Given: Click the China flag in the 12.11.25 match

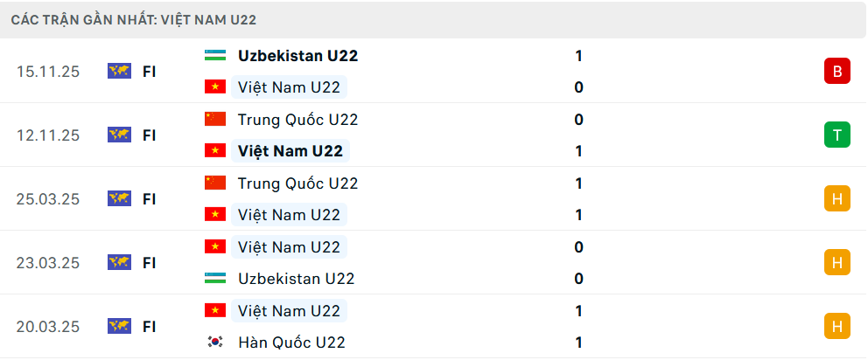Looking at the screenshot, I should tap(214, 119).
